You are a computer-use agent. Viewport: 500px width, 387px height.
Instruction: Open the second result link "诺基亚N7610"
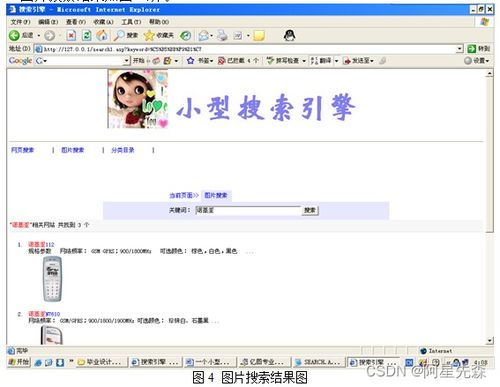click(44, 314)
